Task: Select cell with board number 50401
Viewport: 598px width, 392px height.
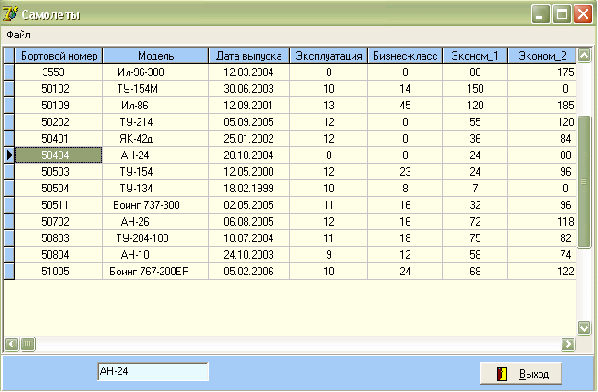Action: (59, 138)
